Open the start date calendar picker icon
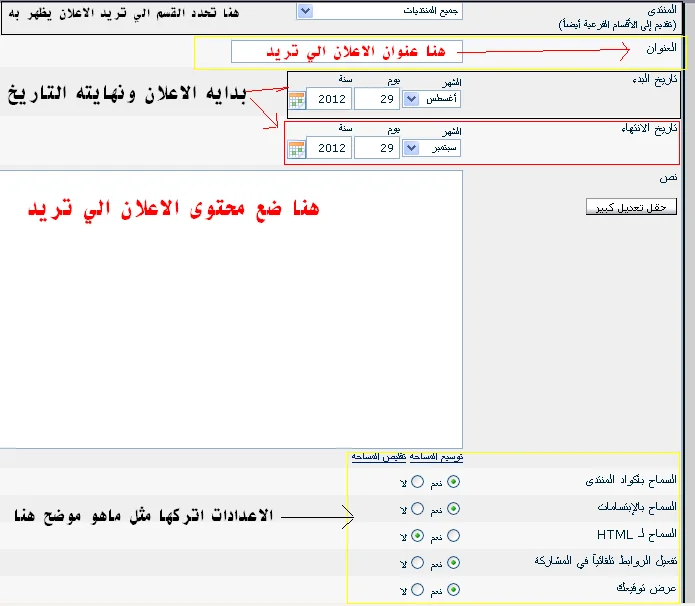The width and height of the screenshot is (695, 606). coord(296,99)
